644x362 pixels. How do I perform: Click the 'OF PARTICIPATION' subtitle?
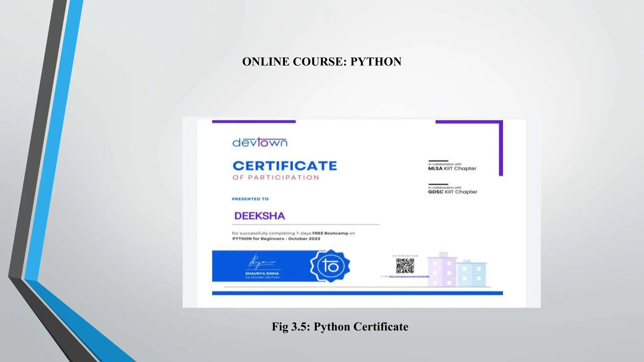click(276, 178)
